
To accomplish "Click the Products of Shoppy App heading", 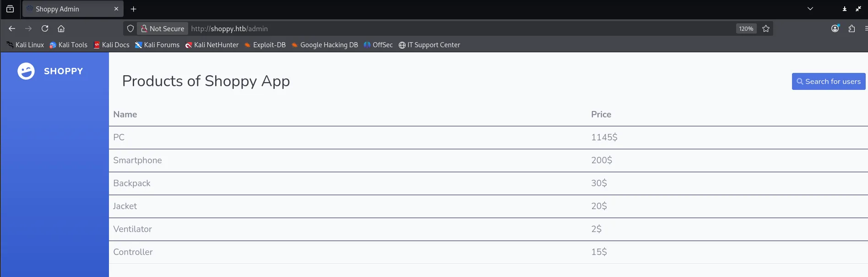I will pos(206,81).
